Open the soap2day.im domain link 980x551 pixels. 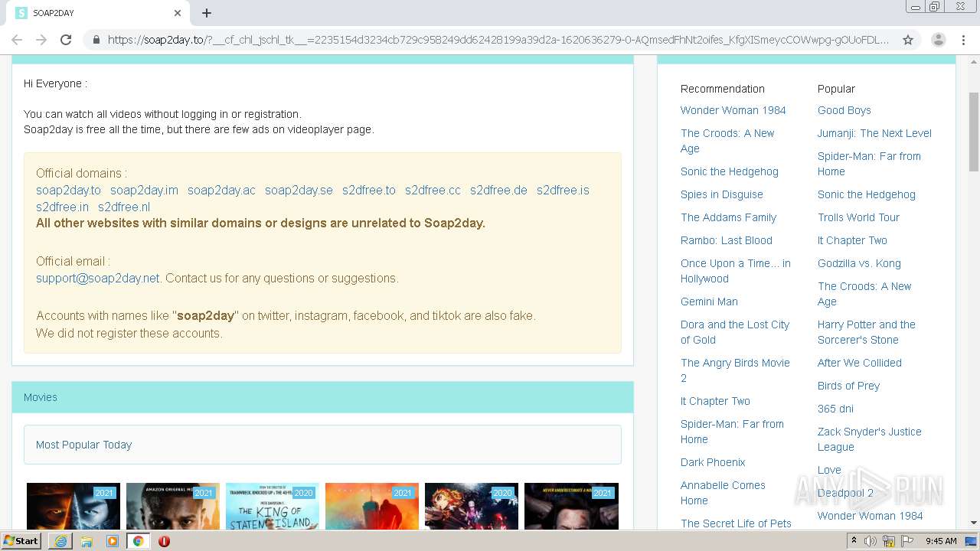tap(144, 190)
